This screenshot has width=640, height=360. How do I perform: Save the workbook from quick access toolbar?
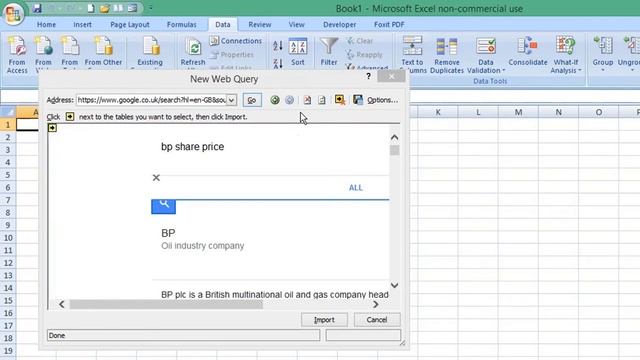tap(37, 8)
